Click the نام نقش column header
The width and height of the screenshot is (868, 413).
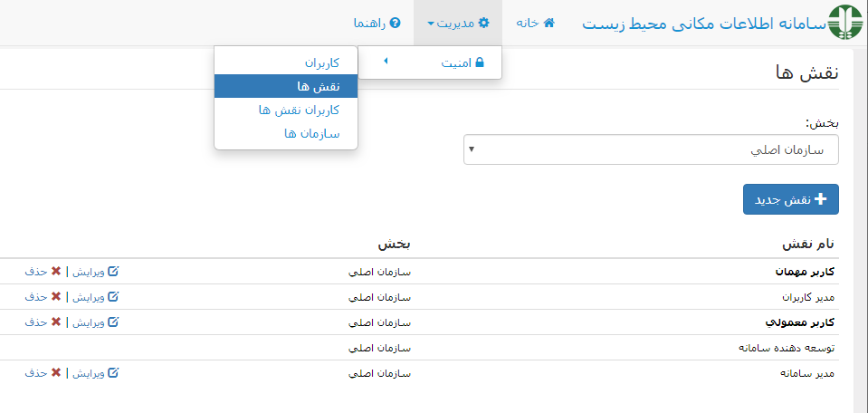pyautogui.click(x=807, y=245)
